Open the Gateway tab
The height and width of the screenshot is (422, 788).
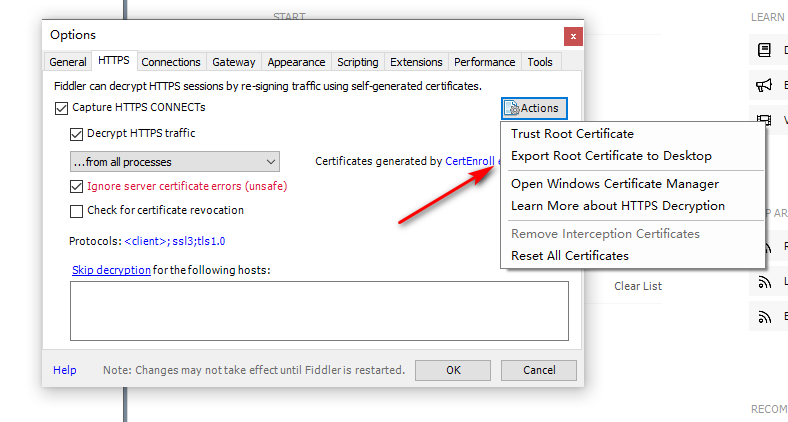(x=234, y=62)
